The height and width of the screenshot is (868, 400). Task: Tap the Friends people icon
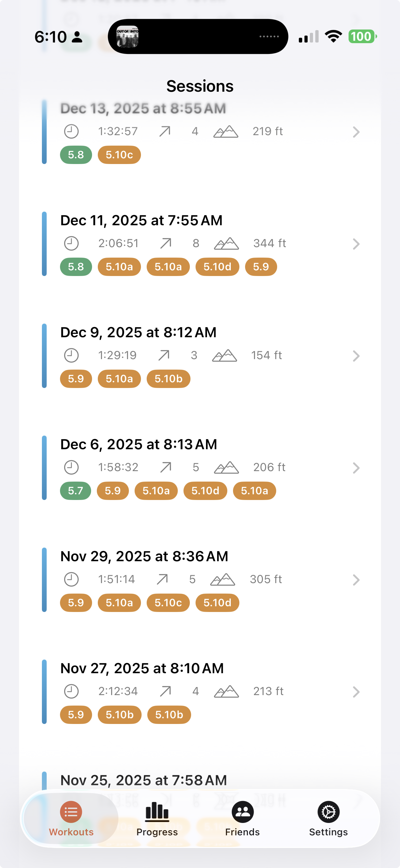coord(243,812)
